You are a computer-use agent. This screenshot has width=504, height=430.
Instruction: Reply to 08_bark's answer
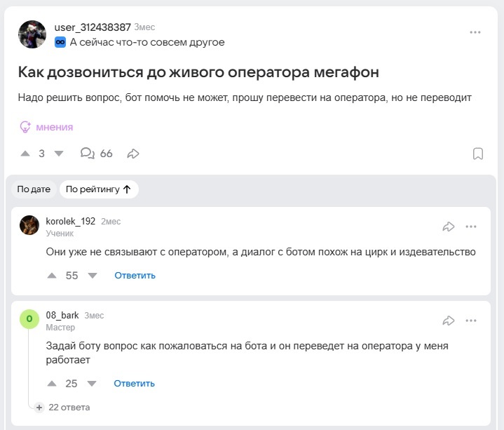coord(134,384)
